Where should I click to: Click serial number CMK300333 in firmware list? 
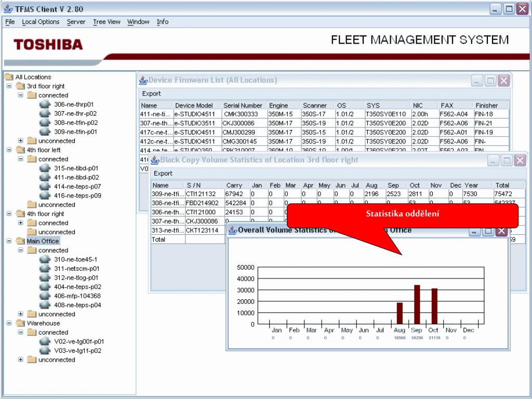(x=244, y=114)
